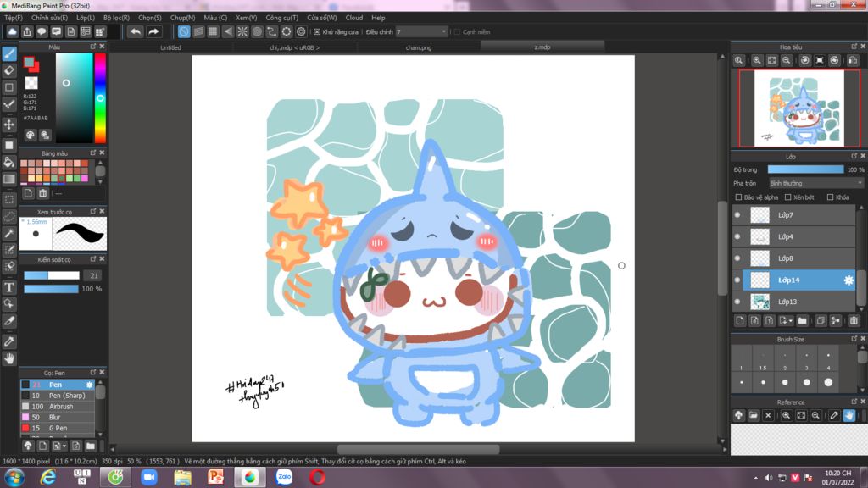Select the Hand pan tool
The image size is (868, 488).
click(9, 358)
